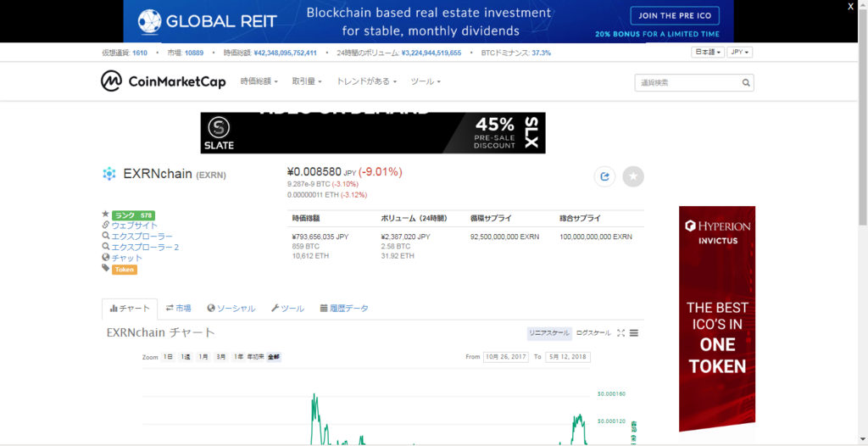The height and width of the screenshot is (446, 868).
Task: Switch to the 履歴データ tab
Action: pos(344,309)
